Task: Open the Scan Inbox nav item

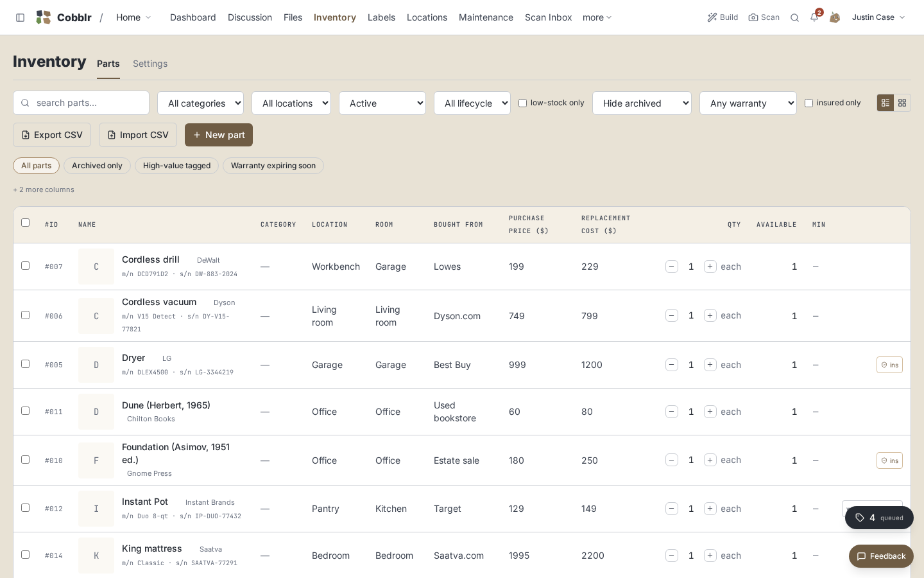Action: (x=549, y=17)
